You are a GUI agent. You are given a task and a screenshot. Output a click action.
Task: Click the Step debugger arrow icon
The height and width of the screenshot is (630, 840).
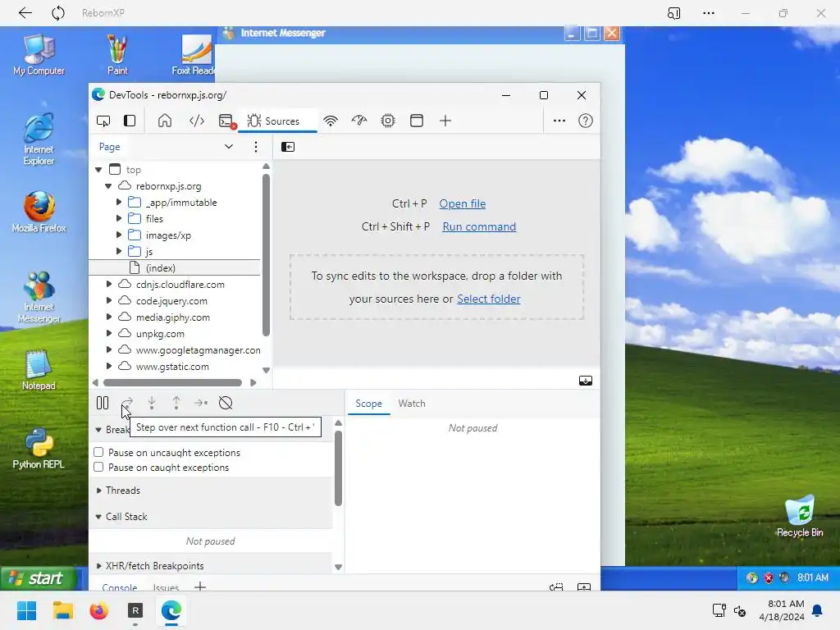click(201, 403)
